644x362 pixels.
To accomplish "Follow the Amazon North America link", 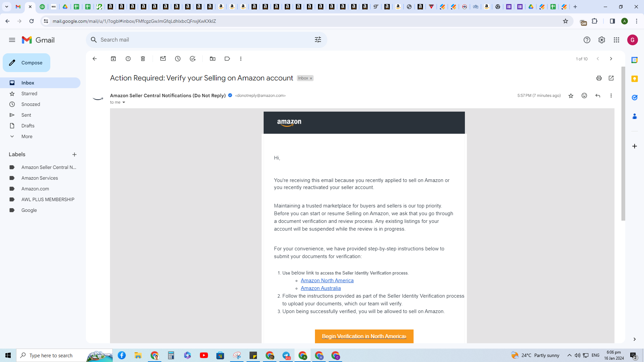I will (x=327, y=281).
